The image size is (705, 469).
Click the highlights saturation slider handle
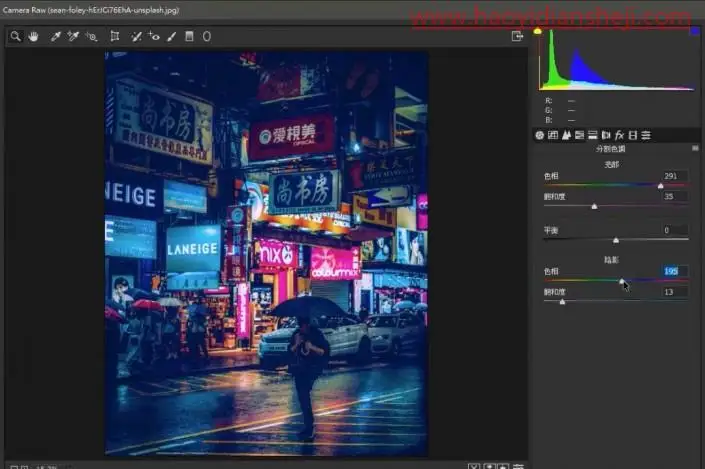click(x=594, y=206)
